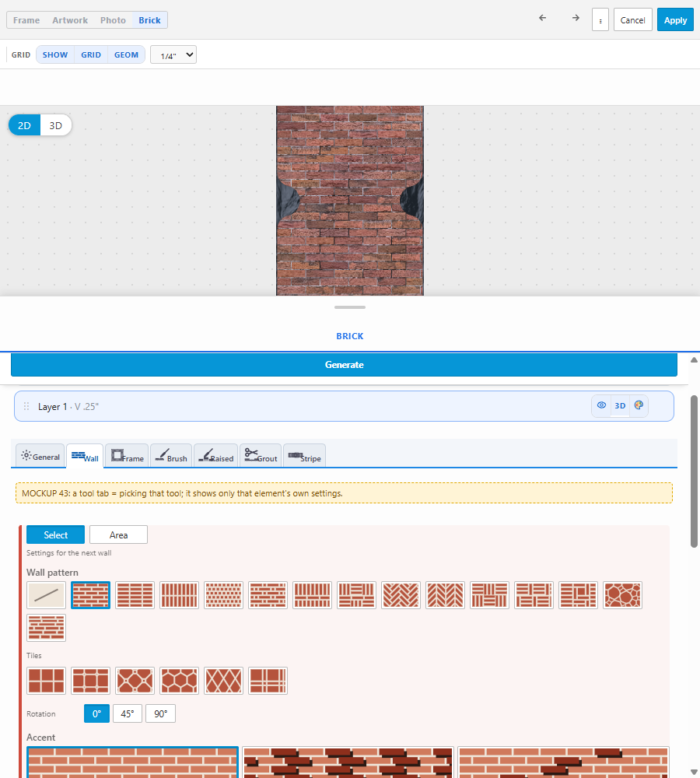Choose the diamond lattice tile
This screenshot has height=778, width=700.
(x=224, y=681)
